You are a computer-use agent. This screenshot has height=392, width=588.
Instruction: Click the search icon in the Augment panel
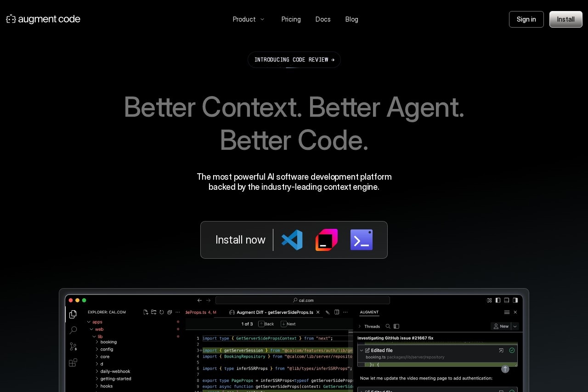pos(388,326)
